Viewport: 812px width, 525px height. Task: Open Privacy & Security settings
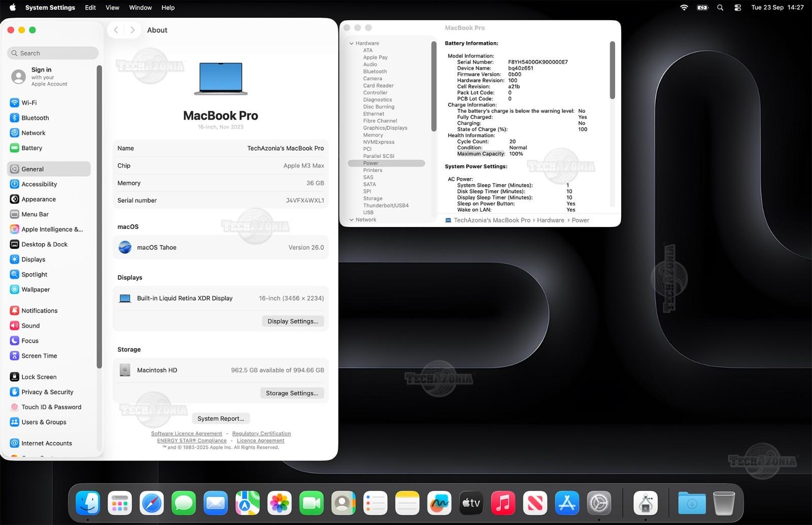[49, 392]
